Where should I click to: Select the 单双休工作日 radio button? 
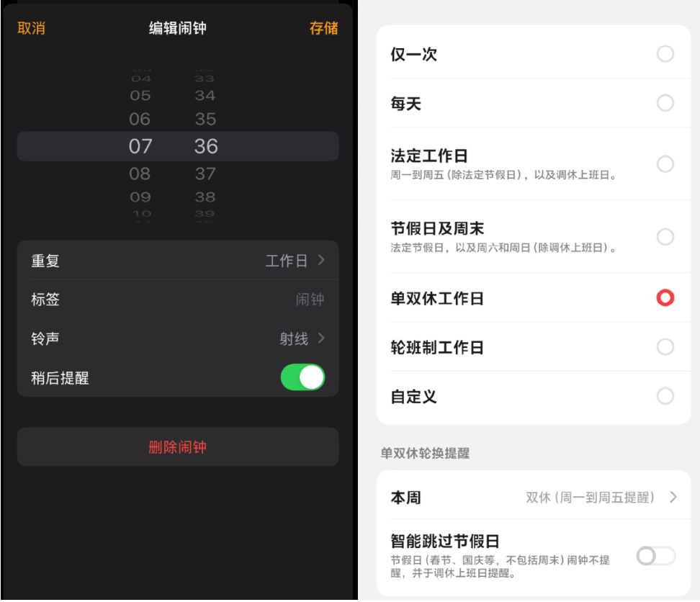click(665, 297)
